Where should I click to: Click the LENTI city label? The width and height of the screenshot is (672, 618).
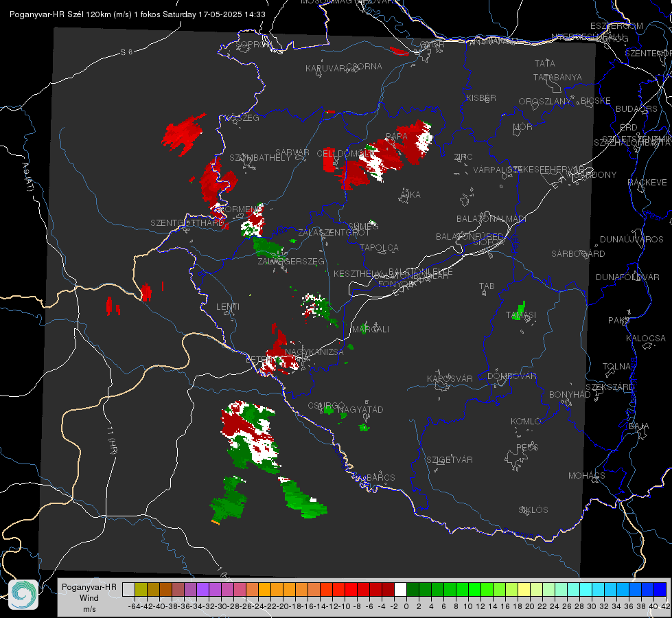[228, 307]
